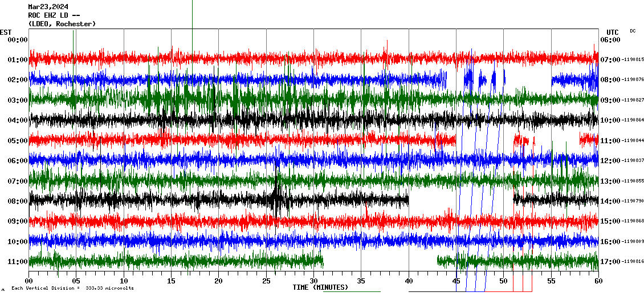This screenshot has height=296, width=644.
Task: Select the 17:00 UTC row label
Action: [610, 262]
